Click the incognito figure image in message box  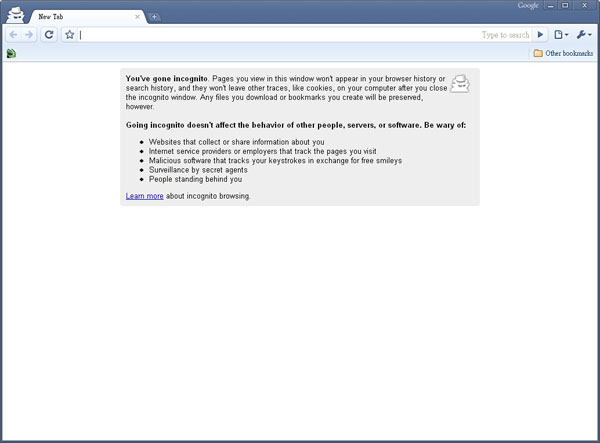(460, 83)
